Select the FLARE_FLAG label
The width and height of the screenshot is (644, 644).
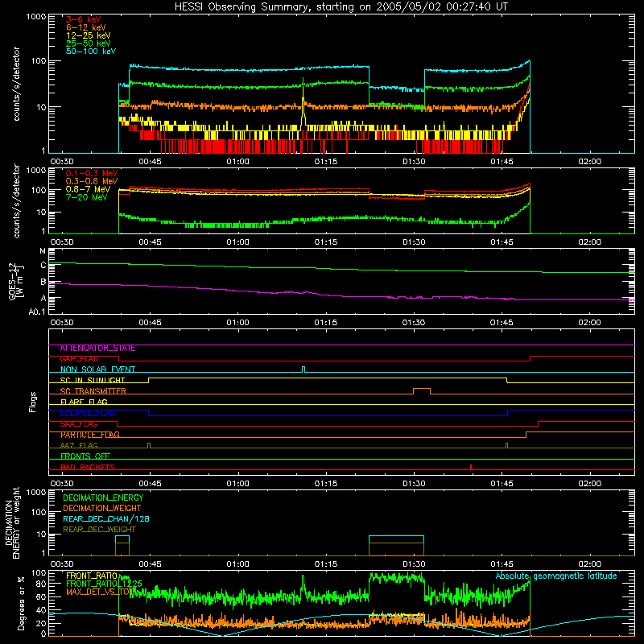coord(84,402)
